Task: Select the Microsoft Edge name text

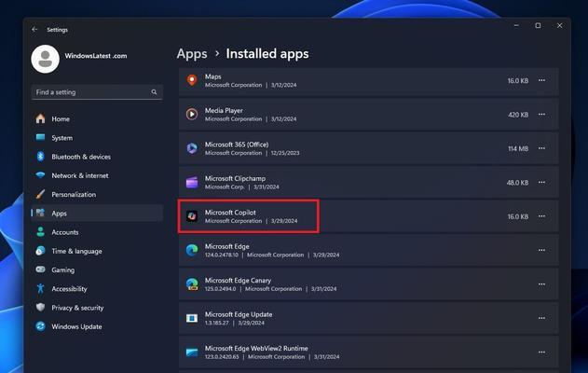Action: pos(226,246)
